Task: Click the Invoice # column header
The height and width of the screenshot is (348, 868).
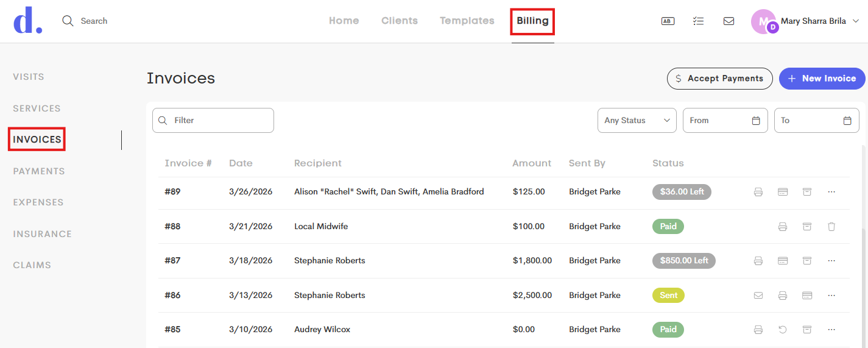Action: (x=188, y=163)
